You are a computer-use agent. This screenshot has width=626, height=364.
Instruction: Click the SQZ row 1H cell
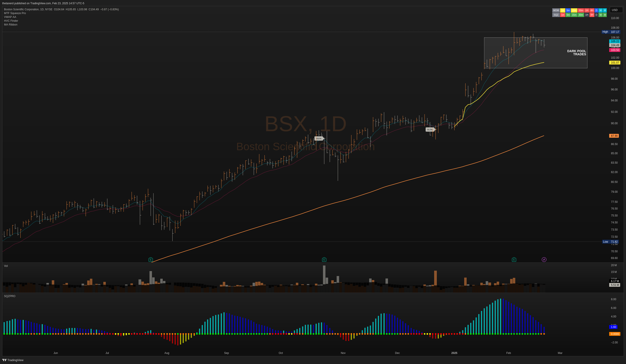click(x=587, y=15)
